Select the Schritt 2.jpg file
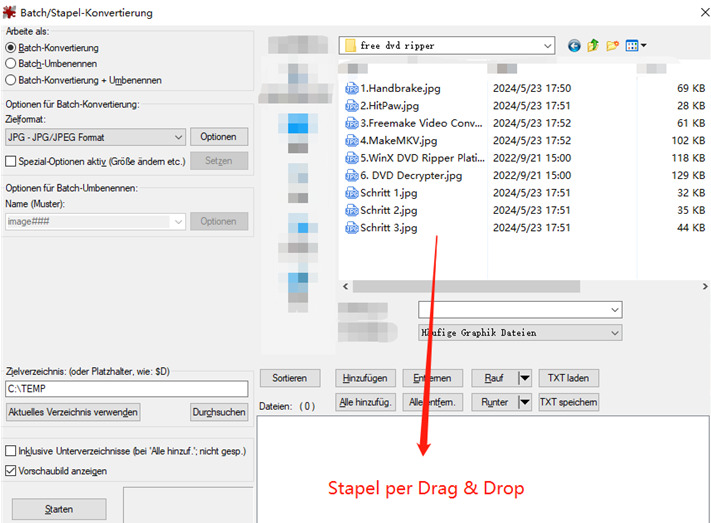Image resolution: width=711 pixels, height=523 pixels. pos(388,210)
